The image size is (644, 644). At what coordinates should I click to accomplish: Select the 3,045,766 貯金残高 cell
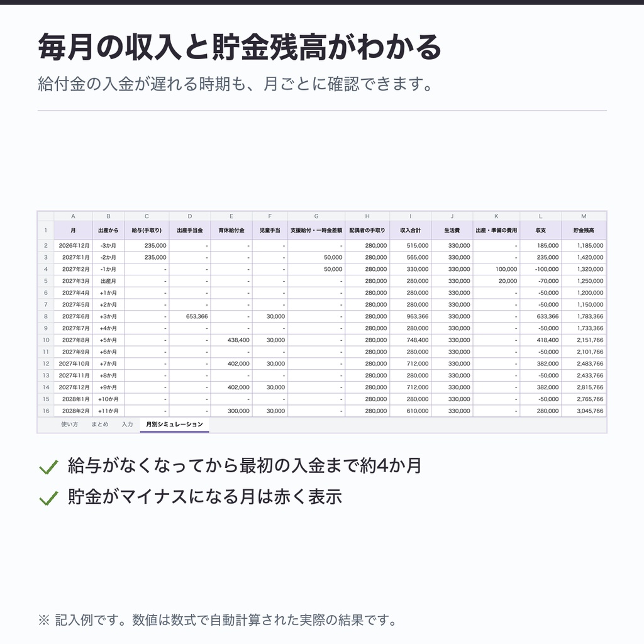point(584,411)
